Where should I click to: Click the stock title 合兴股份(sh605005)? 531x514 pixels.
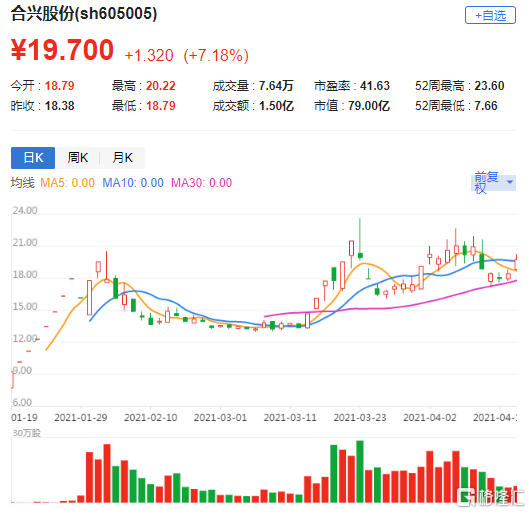click(x=84, y=14)
